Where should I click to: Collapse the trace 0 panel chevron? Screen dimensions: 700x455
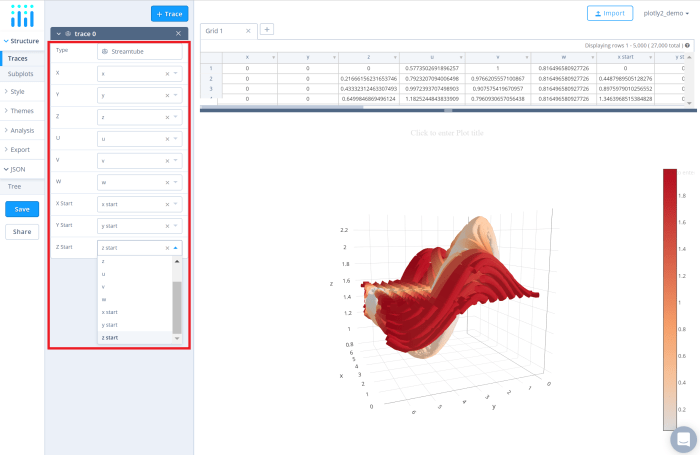tap(58, 33)
